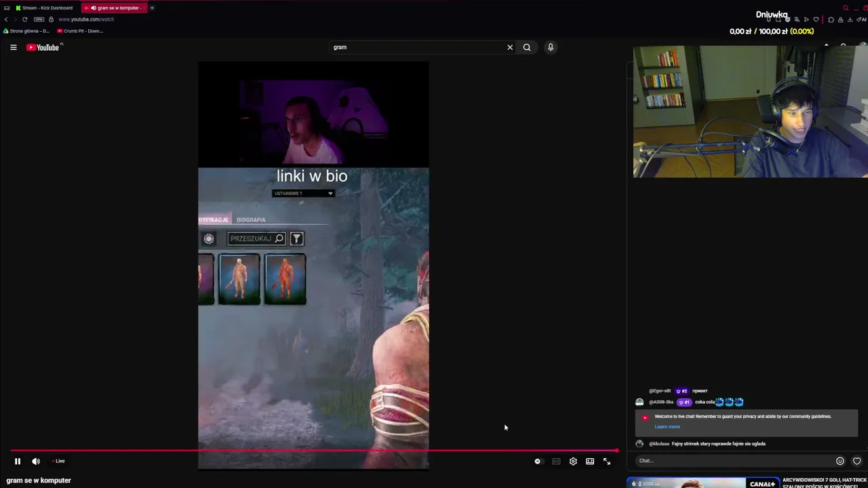Open the browser profile account icon

coord(840,20)
